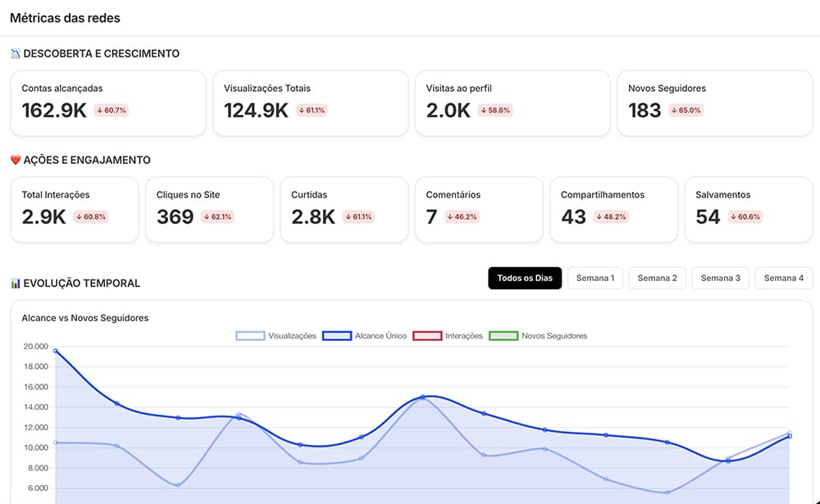This screenshot has height=504, width=820.
Task: Click the 60.7% down-arrow badge on Contas alcançadas
Action: 112,111
